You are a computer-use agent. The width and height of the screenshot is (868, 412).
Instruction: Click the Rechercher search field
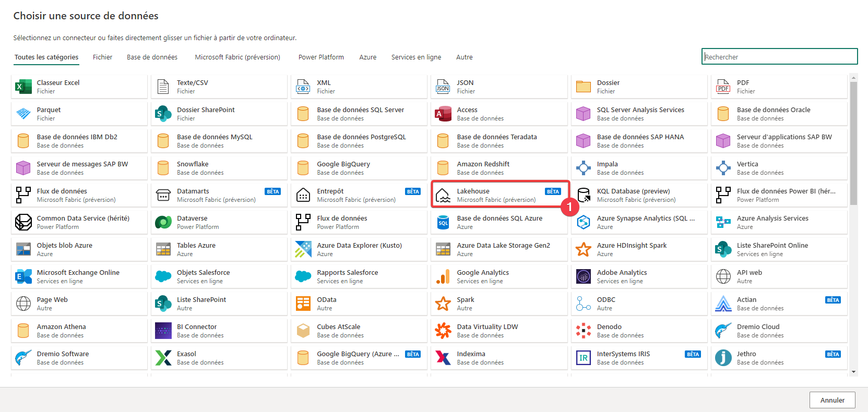tap(780, 57)
